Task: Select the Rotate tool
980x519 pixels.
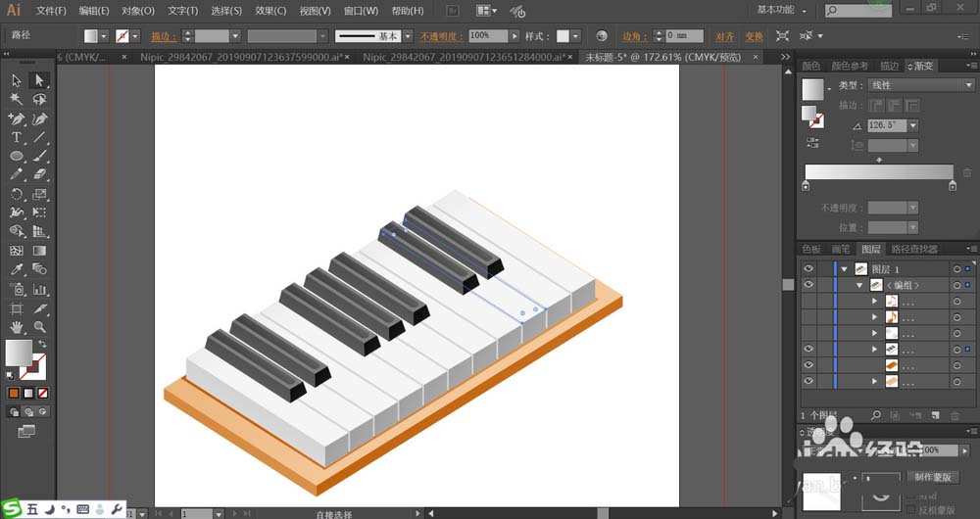Action: point(17,194)
